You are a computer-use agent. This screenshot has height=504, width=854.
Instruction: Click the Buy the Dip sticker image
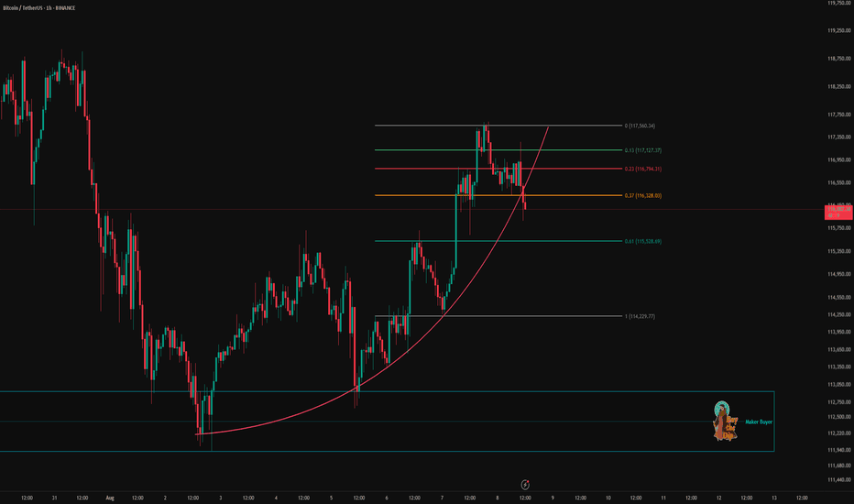726,421
